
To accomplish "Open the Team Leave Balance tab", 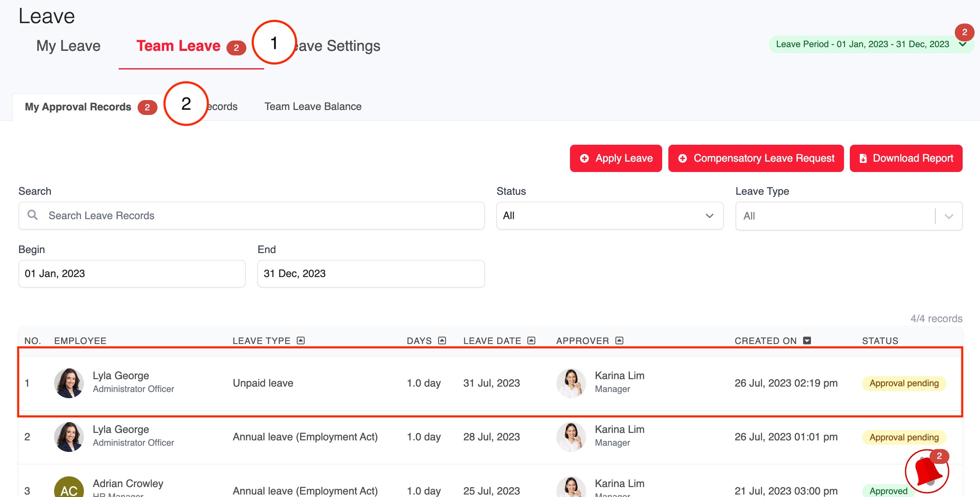I will [313, 107].
